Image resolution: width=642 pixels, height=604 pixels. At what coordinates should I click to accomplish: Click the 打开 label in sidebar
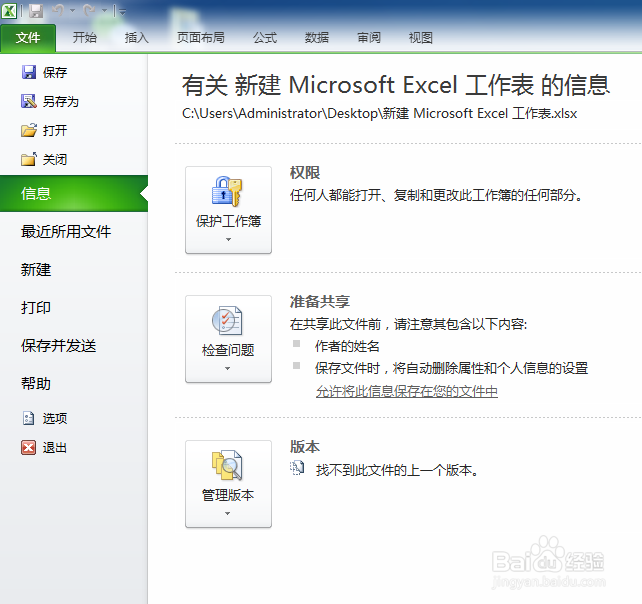click(x=55, y=131)
